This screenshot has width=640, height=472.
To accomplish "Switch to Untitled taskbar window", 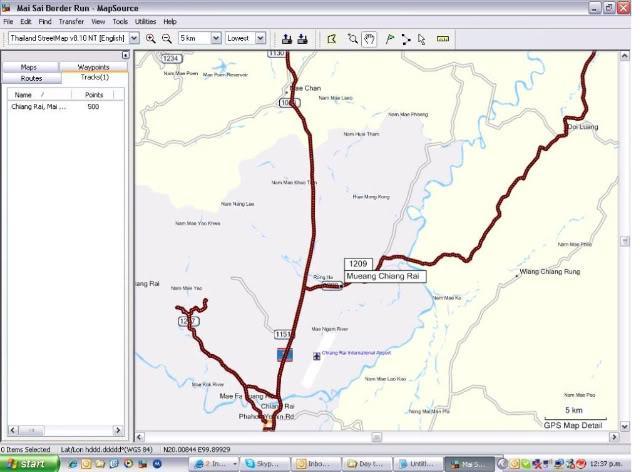I will pos(416,464).
